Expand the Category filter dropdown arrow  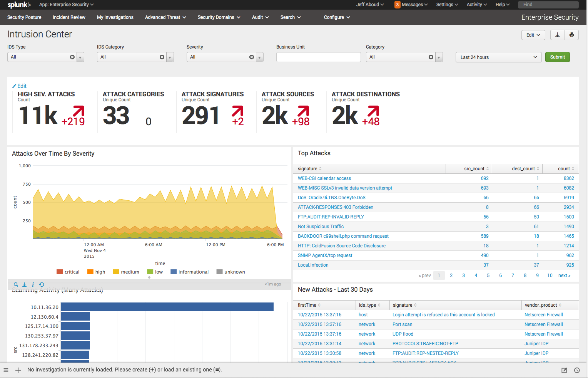point(439,57)
